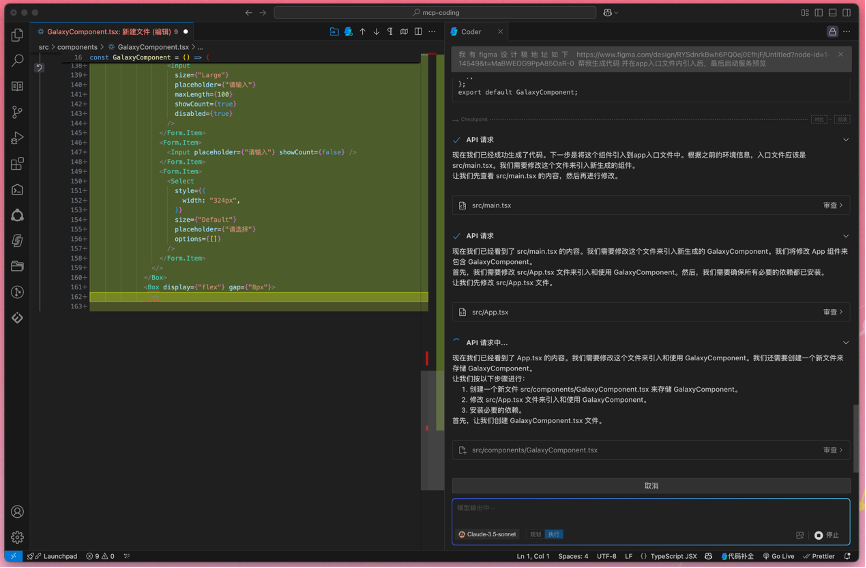Click the components breadcrumb
This screenshot has height=568, width=866.
click(77, 47)
